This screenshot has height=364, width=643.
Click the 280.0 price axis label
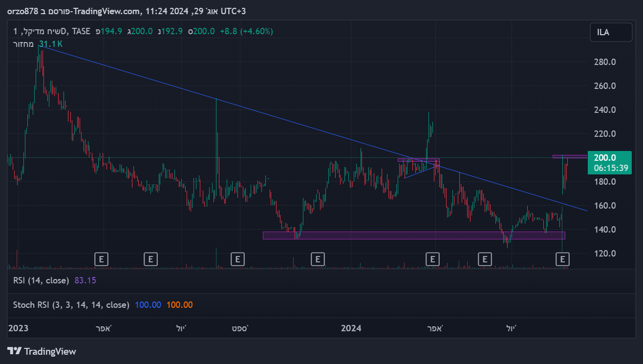(605, 62)
